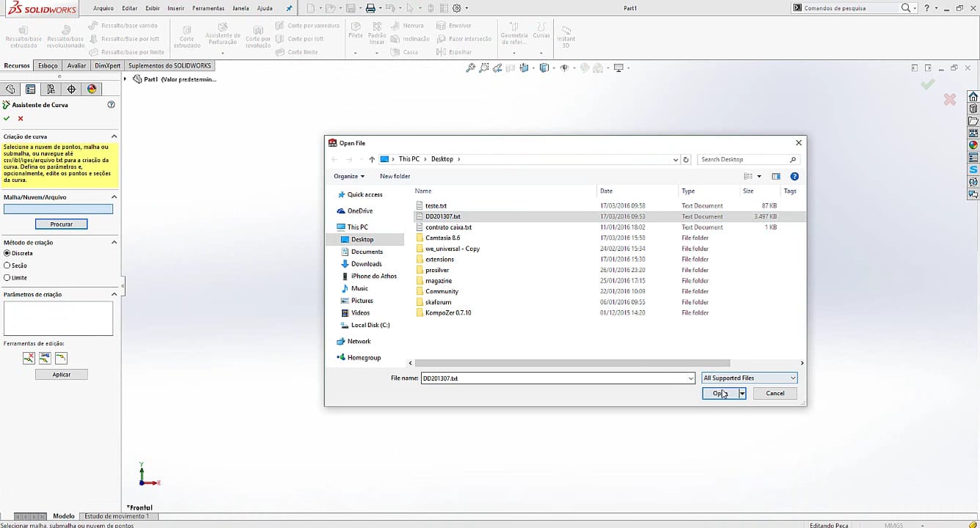The image size is (980, 528).
Task: Open the FeatureManager design tree tab
Action: pos(10,89)
